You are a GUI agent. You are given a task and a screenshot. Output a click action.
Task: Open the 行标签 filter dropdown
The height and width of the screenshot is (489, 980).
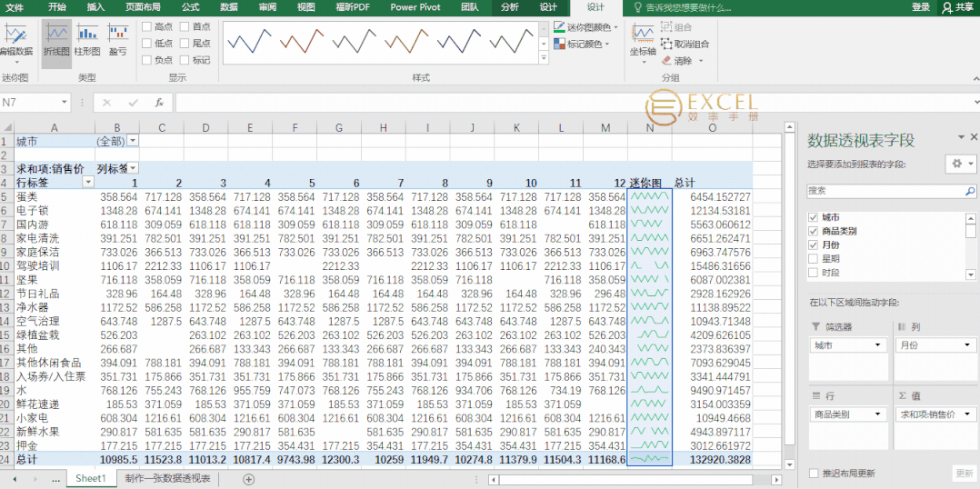point(88,182)
